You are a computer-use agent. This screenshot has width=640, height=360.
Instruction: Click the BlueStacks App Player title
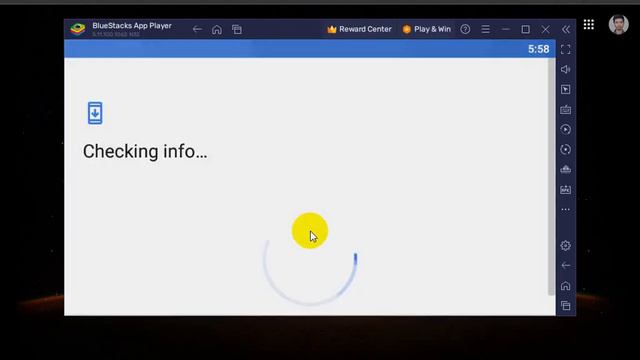(x=132, y=25)
